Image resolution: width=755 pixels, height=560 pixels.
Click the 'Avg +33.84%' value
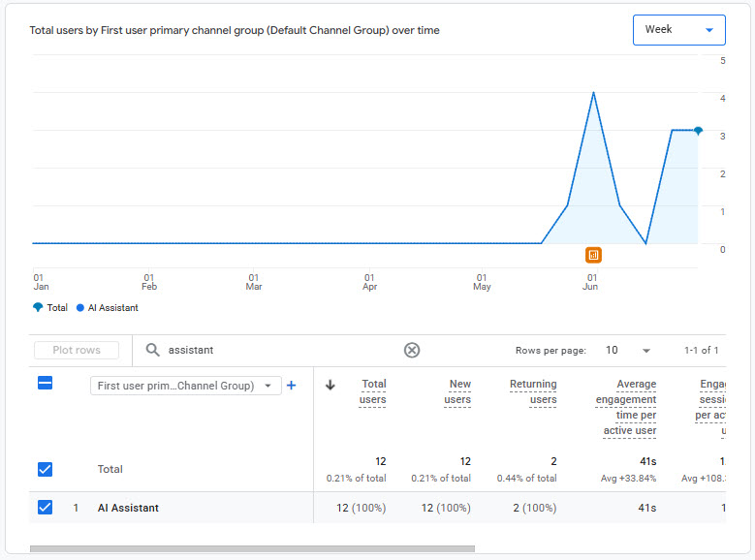coord(628,479)
